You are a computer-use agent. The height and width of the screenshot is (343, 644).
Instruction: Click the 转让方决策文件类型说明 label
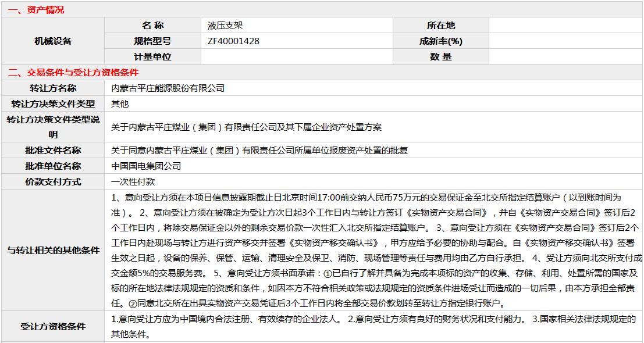click(53, 127)
